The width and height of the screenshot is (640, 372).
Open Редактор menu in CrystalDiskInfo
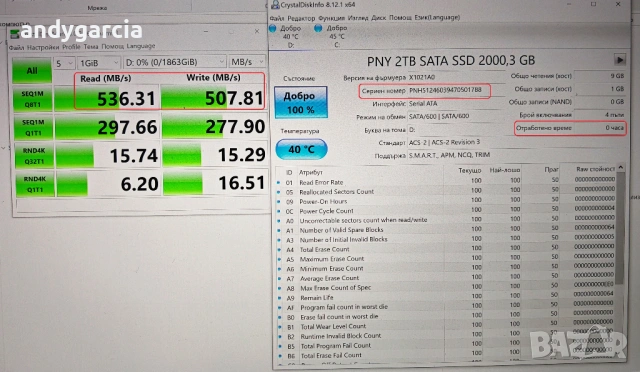[x=301, y=18]
